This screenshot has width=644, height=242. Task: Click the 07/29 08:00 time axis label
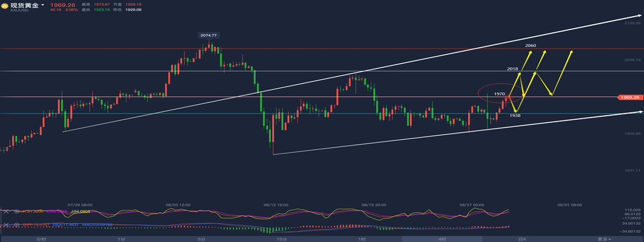point(79,205)
